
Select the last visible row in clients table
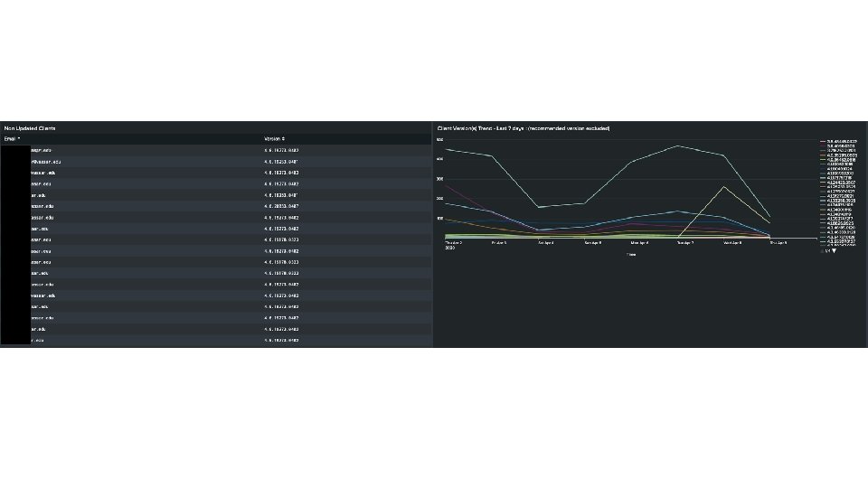pyautogui.click(x=216, y=341)
